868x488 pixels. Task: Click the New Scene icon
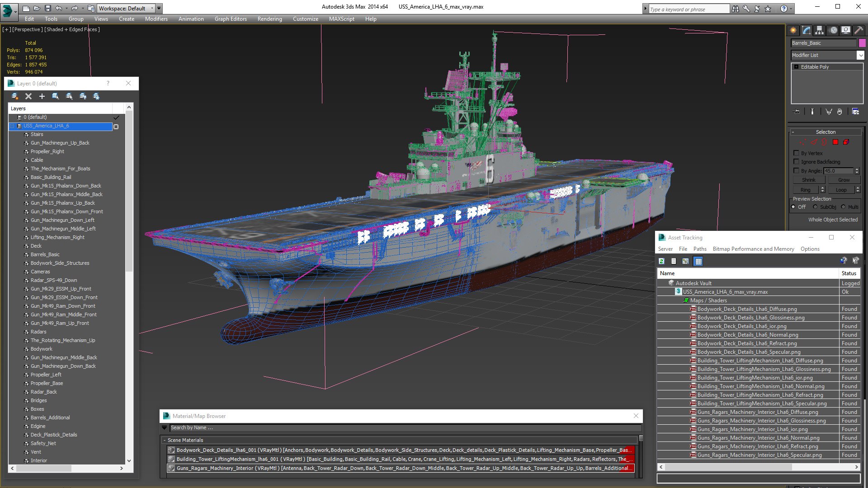[26, 8]
